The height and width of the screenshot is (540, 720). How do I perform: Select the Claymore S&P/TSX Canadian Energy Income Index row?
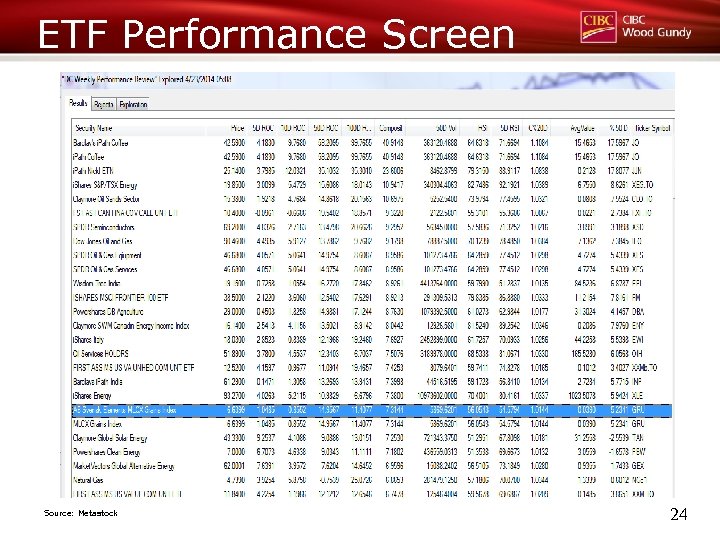pyautogui.click(x=372, y=326)
